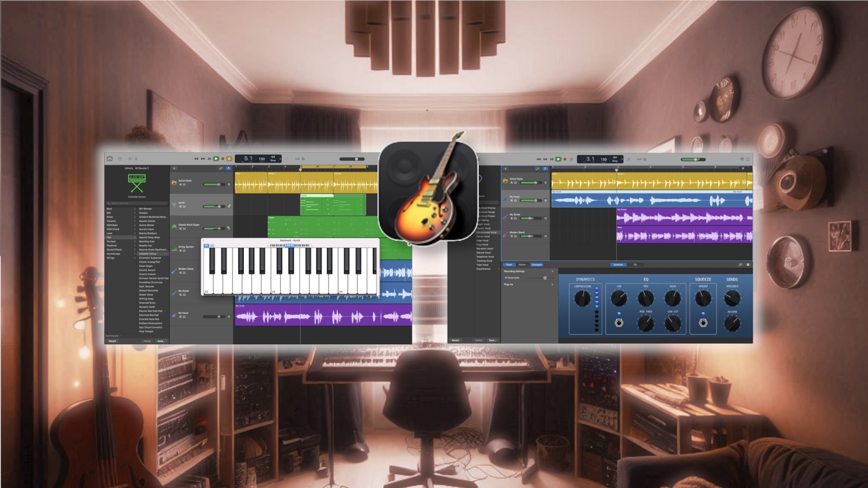Expand the Plug-ins section
The height and width of the screenshot is (488, 868).
528,284
